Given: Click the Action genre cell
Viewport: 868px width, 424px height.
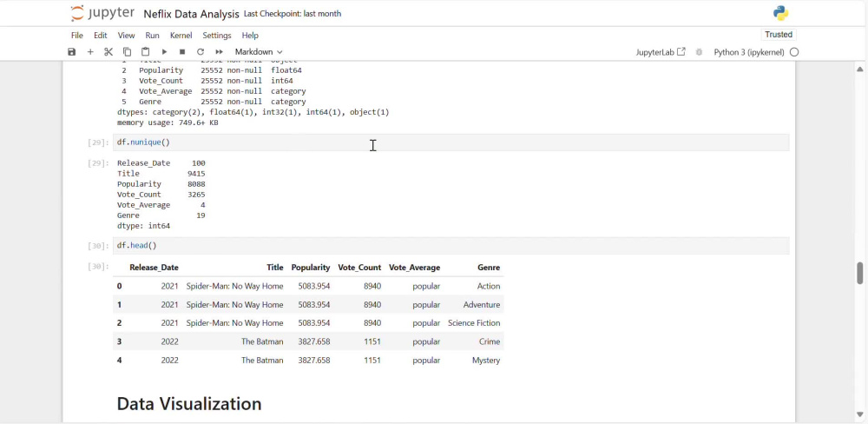Looking at the screenshot, I should [x=488, y=286].
